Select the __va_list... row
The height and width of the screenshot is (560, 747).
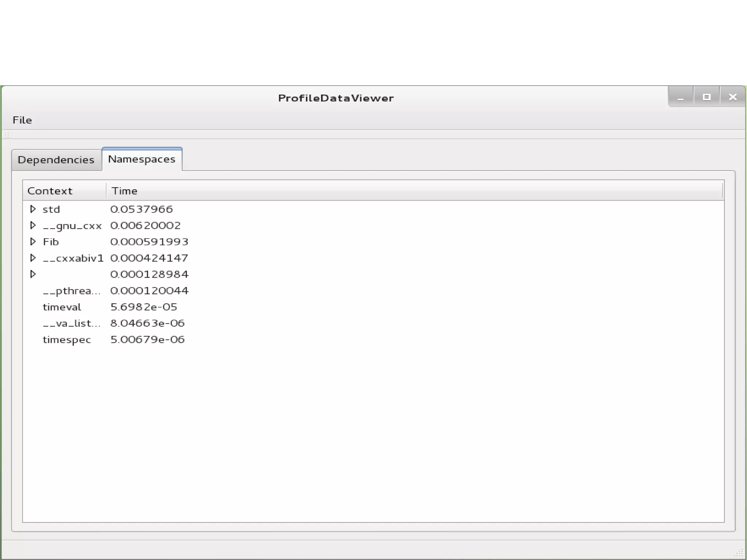click(71, 323)
